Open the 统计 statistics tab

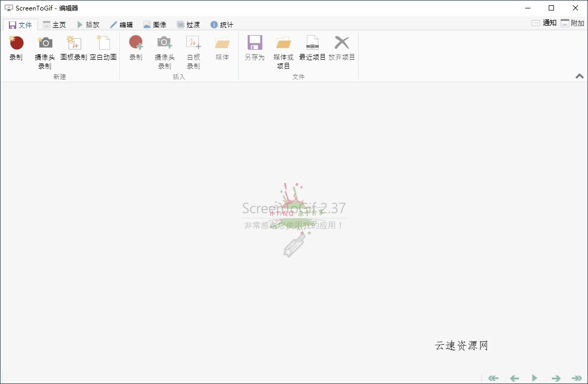click(221, 24)
